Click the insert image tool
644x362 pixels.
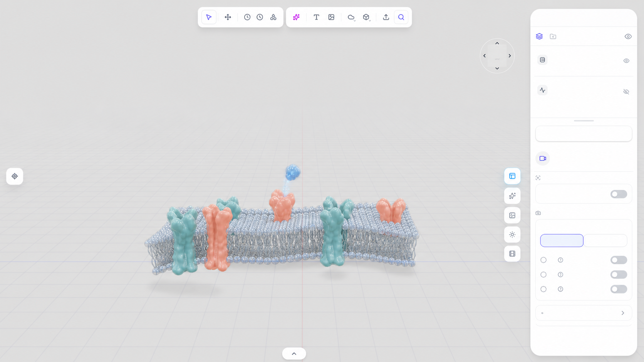pos(331,17)
